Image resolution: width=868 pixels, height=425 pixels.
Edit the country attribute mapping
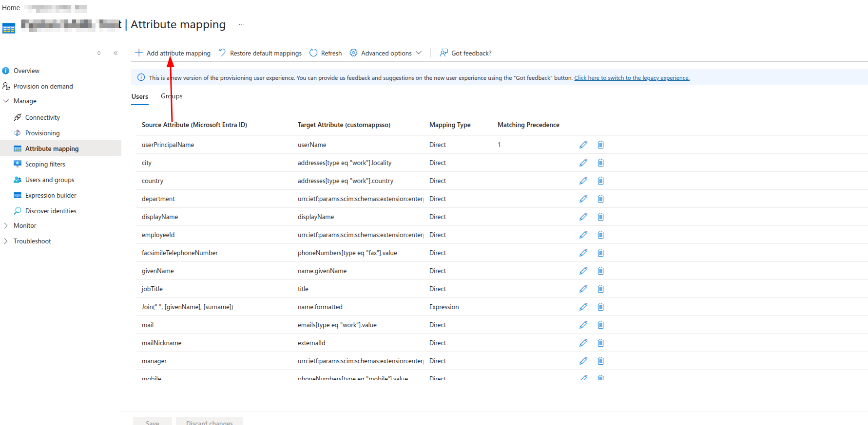(583, 181)
